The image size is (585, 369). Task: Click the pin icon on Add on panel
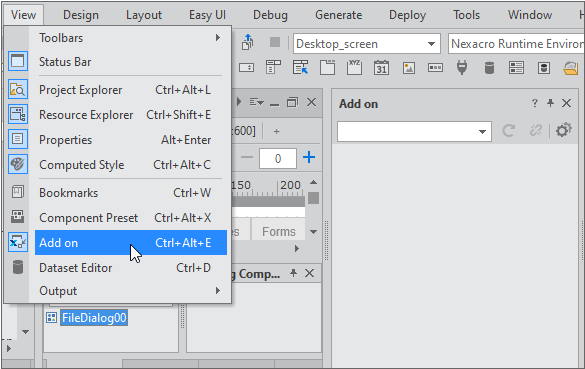pyautogui.click(x=550, y=103)
